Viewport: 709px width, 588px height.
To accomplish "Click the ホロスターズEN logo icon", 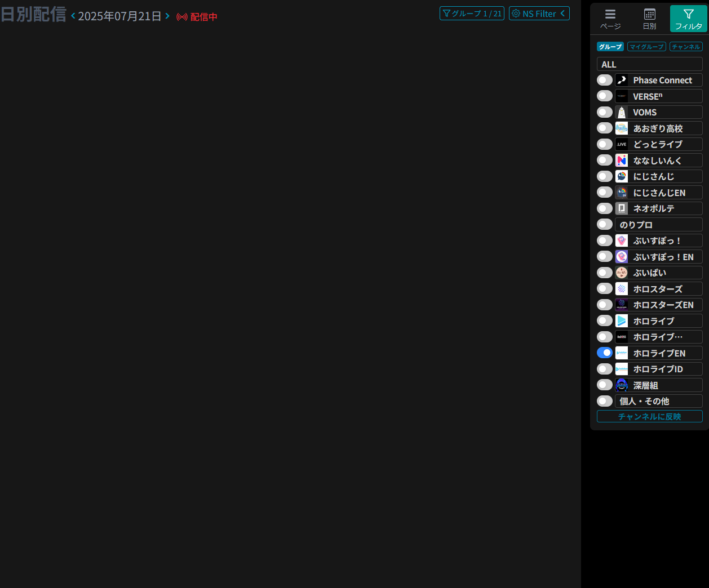I will click(x=622, y=305).
